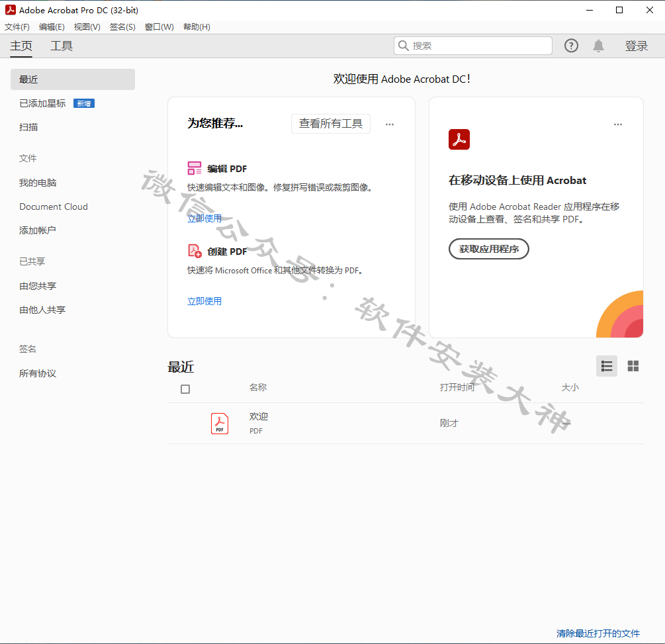Open more options in the 为您推荐 card
The width and height of the screenshot is (665, 644).
click(x=389, y=124)
